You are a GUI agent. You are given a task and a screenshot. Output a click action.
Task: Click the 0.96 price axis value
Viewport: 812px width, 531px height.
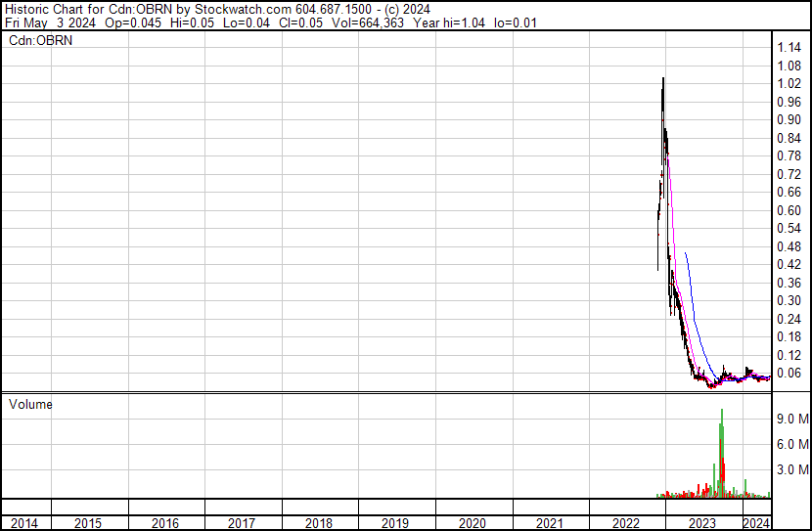pos(789,102)
